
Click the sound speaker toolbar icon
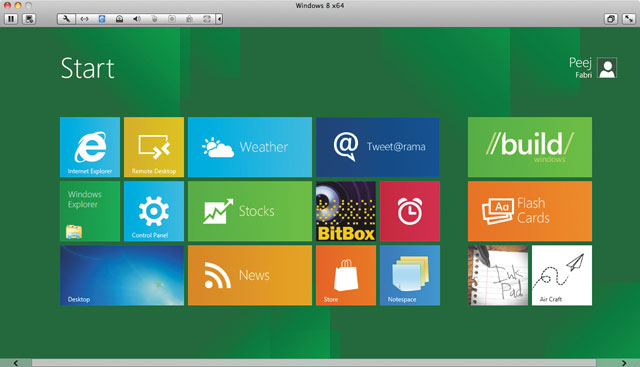pyautogui.click(x=137, y=19)
